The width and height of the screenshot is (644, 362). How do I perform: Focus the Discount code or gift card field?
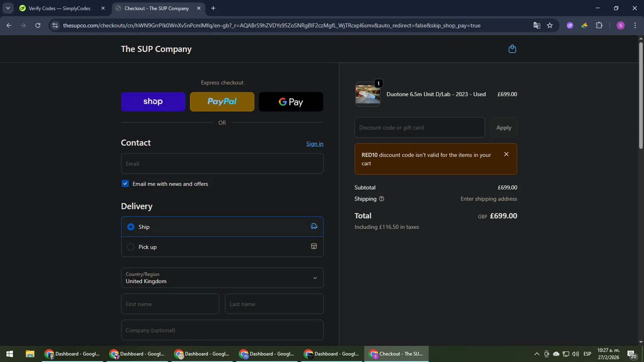coord(419,127)
